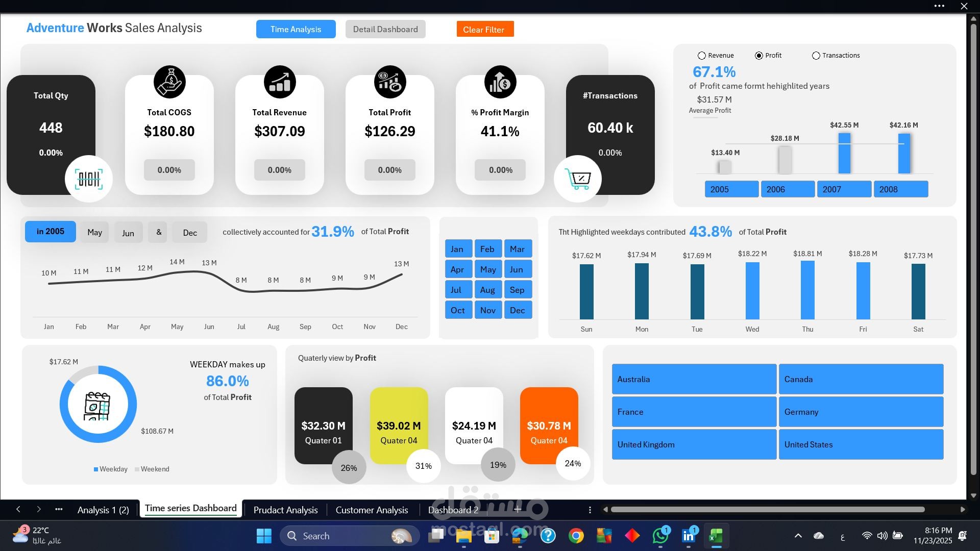The image size is (980, 551).
Task: Filter by France country slicer
Action: point(694,412)
